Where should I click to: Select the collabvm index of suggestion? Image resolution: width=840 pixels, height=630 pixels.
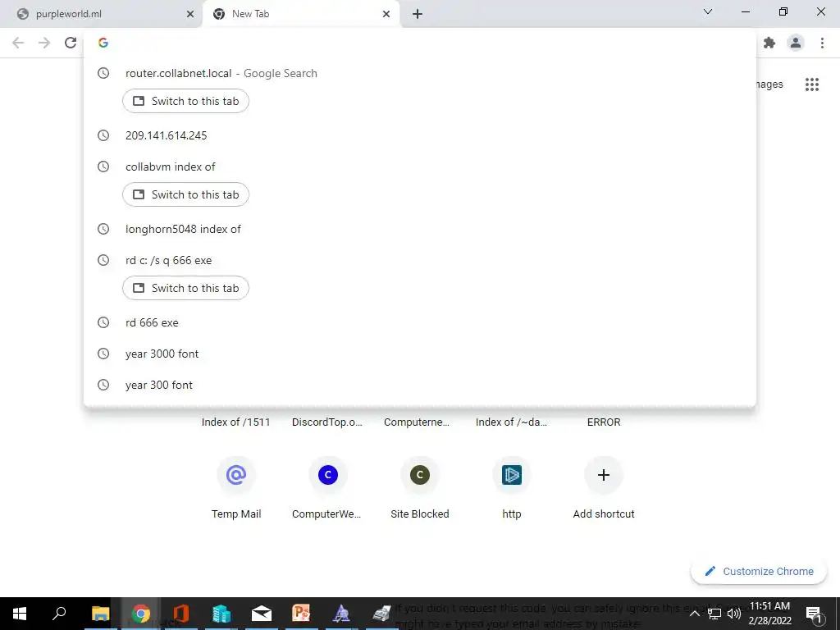pyautogui.click(x=420, y=167)
